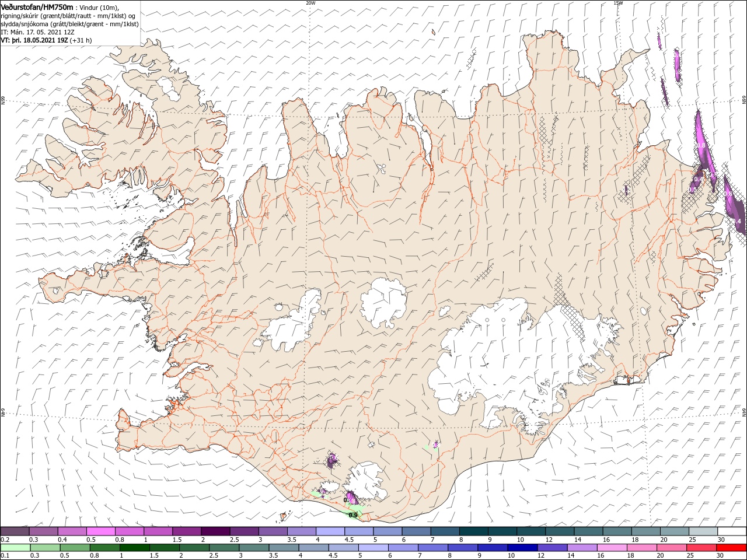Select the dark navy 10 rain legend swatch

click(522, 548)
